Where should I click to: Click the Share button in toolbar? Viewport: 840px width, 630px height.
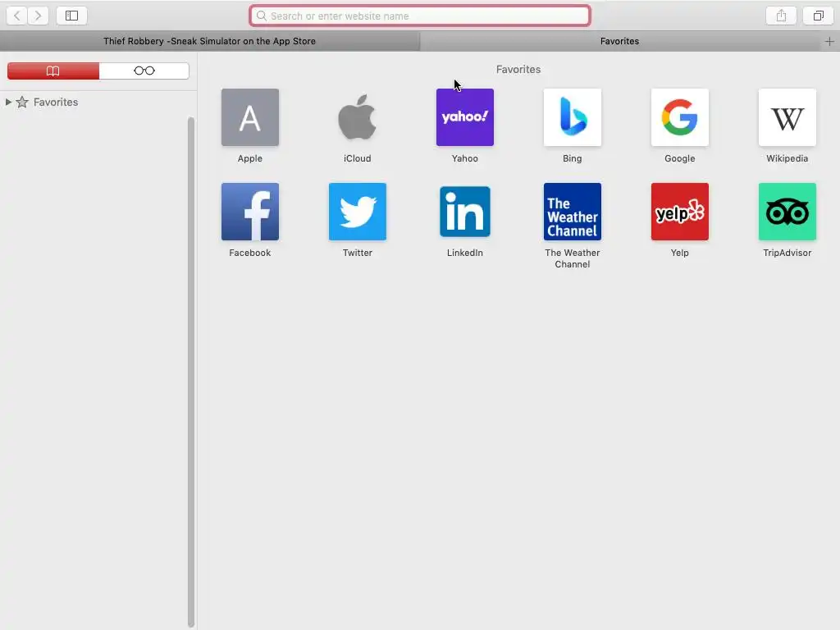(x=781, y=16)
